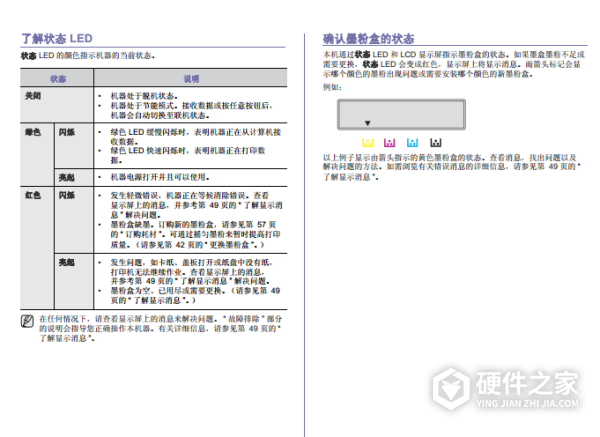The image size is (600, 437).
Task: Click the "状态" table column header
Action: pyautogui.click(x=57, y=79)
